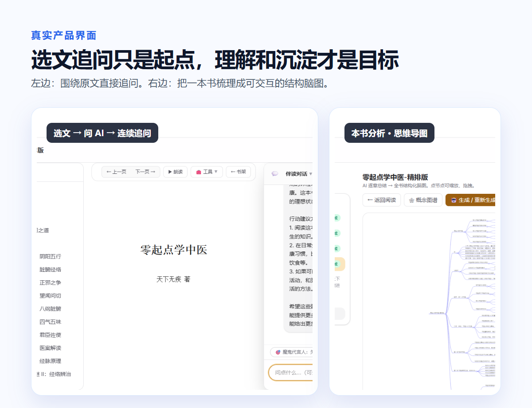This screenshot has height=408, width=532.
Task: Expand the 工具 dropdown arrow
Action: coord(216,172)
